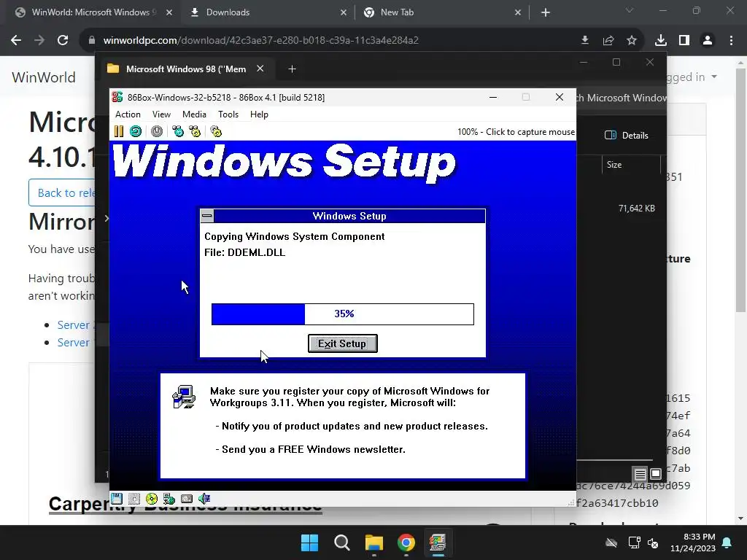The width and height of the screenshot is (747, 560).
Task: Click the blue floppy disk status icon
Action: tap(117, 499)
